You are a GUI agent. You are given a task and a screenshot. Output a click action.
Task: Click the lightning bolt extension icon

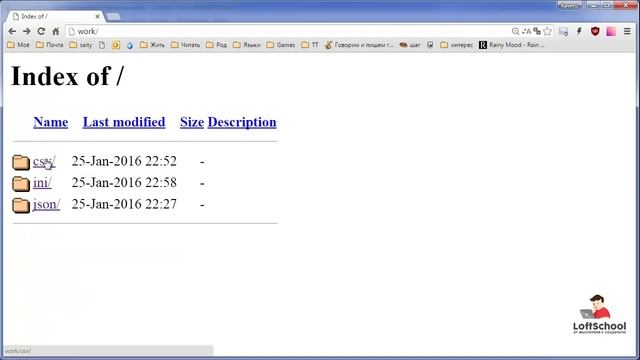[x=579, y=31]
